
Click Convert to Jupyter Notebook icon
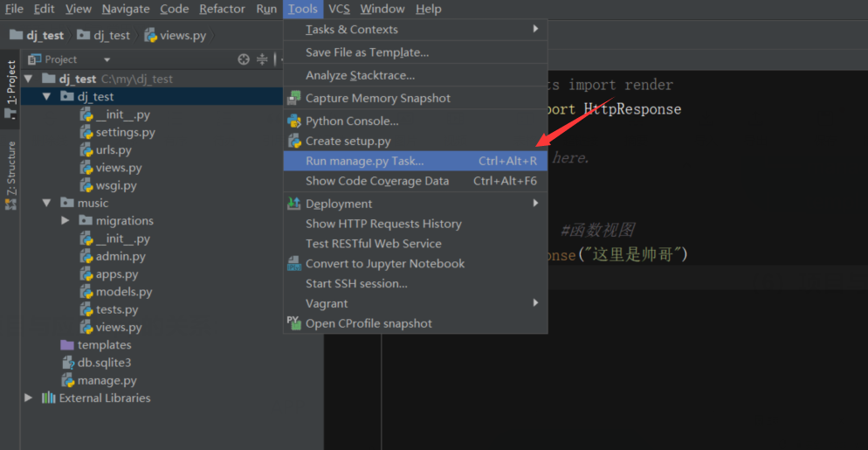point(294,264)
